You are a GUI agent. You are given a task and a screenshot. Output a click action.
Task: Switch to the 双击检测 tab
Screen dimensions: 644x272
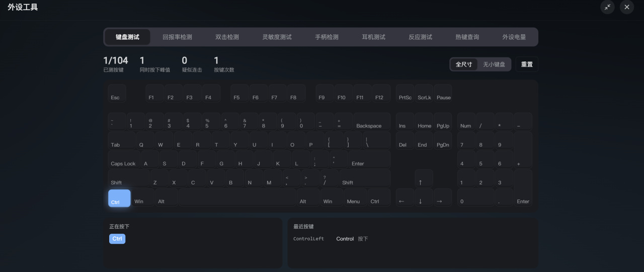(227, 37)
